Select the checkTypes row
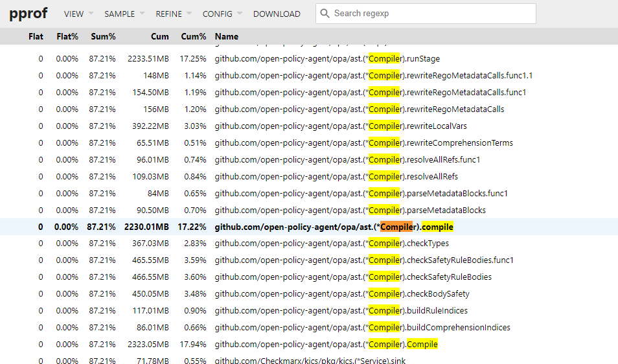Viewport: 618px width, 364px height. [x=309, y=244]
